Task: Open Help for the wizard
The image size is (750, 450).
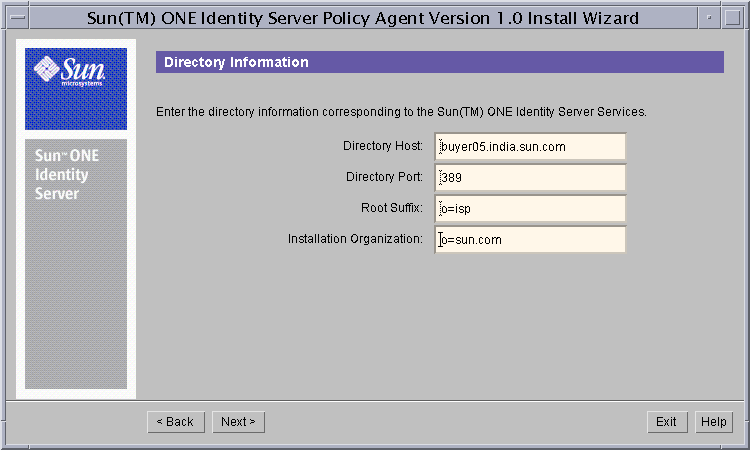Action: tap(714, 422)
